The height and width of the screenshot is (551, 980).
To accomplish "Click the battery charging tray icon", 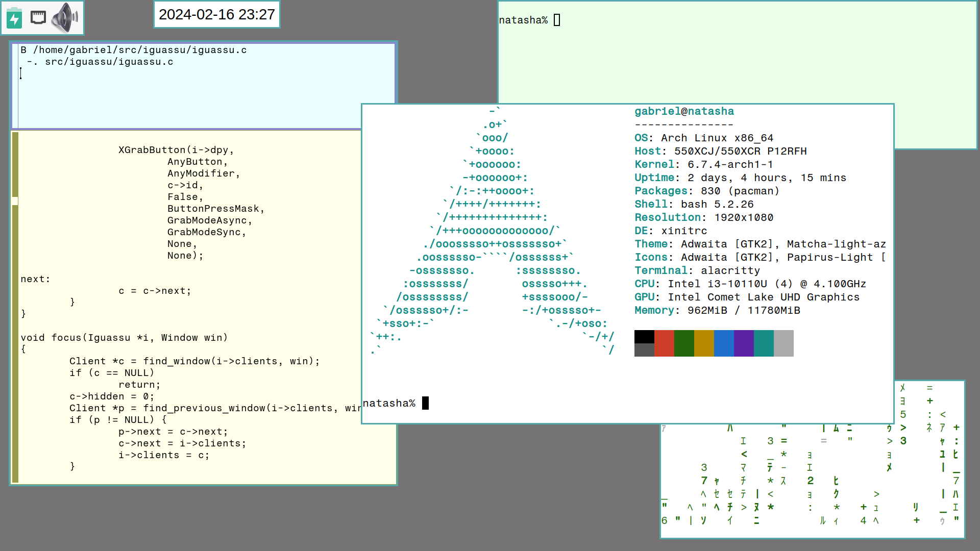I will (14, 18).
